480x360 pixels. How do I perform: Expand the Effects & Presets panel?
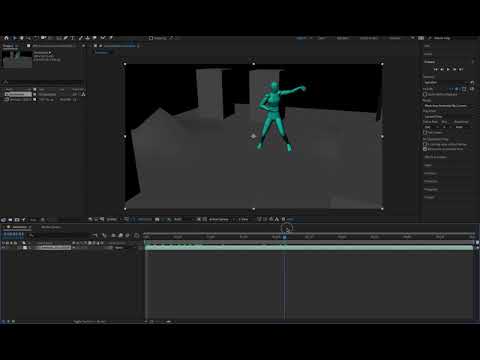[435, 157]
